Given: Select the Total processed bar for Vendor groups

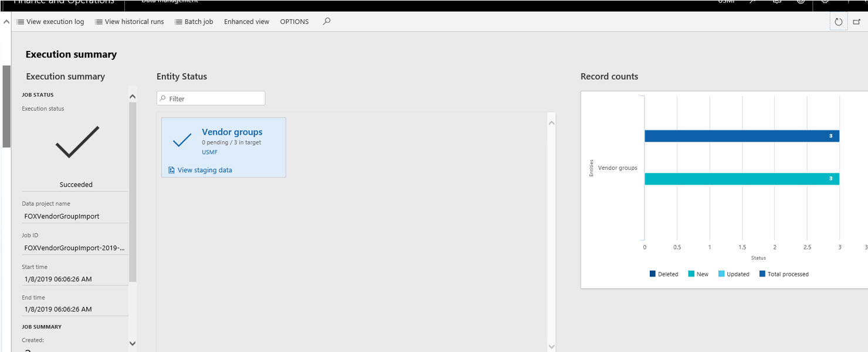Looking at the screenshot, I should (742, 135).
